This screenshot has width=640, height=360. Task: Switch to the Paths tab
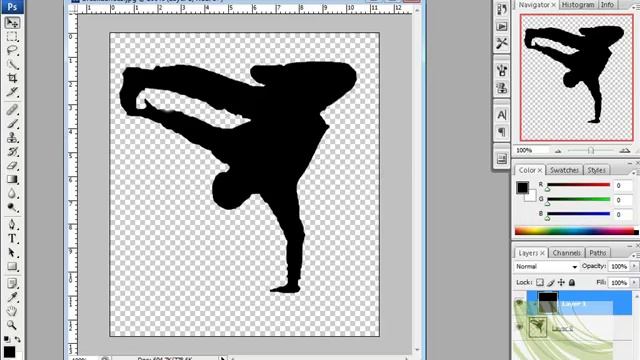tap(598, 253)
